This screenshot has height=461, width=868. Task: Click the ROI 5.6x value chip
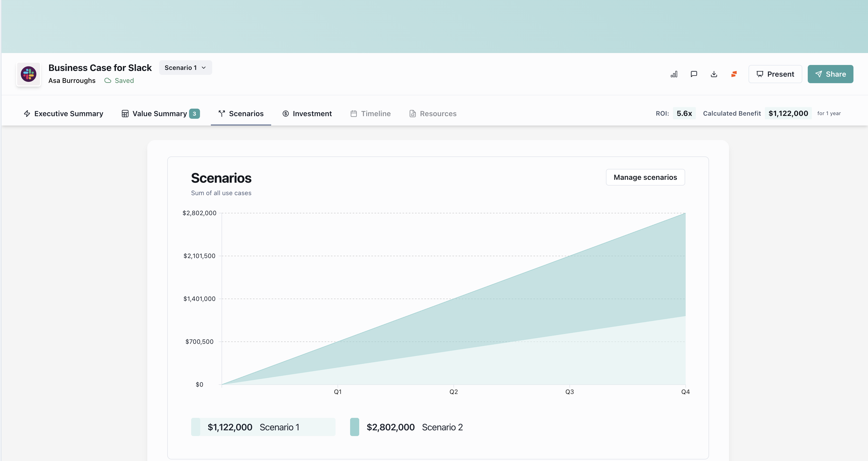click(684, 114)
